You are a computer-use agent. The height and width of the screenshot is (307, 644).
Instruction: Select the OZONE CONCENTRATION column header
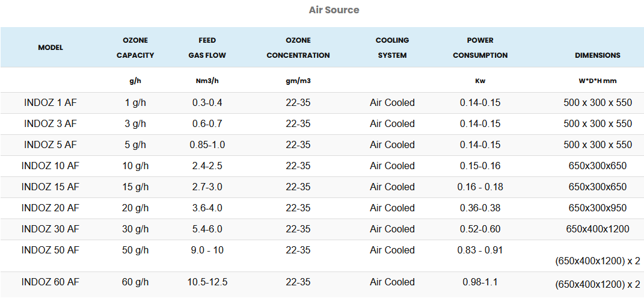(x=298, y=48)
